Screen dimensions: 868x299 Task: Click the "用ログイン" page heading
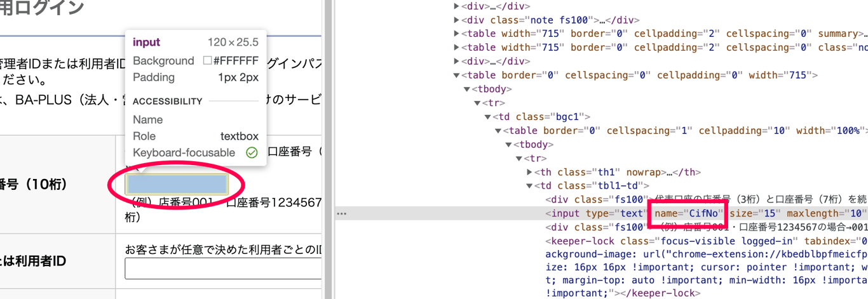click(42, 8)
